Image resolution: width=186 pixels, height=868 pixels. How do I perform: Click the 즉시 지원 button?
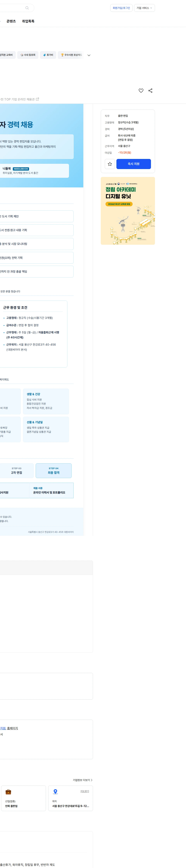(133, 164)
